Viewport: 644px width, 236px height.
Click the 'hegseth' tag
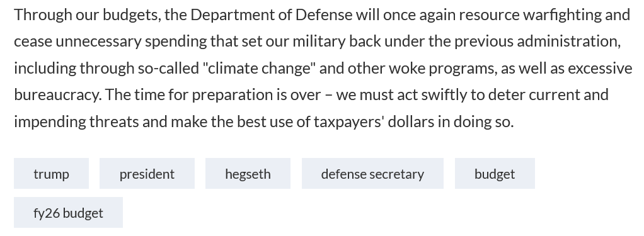[x=248, y=174]
